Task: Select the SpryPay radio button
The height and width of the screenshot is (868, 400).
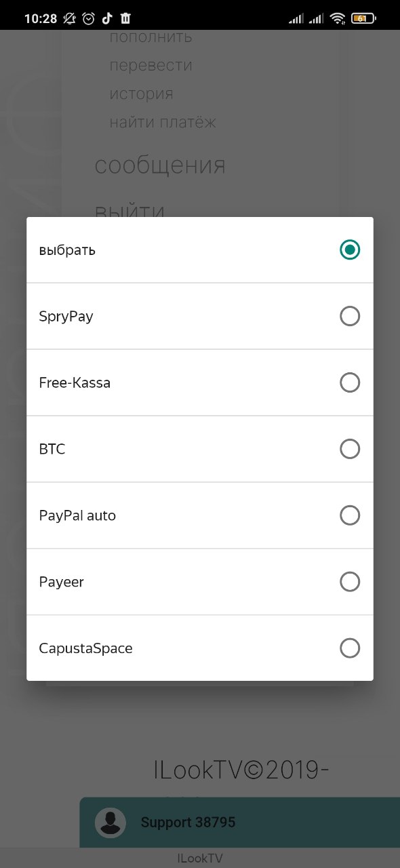Action: 350,316
